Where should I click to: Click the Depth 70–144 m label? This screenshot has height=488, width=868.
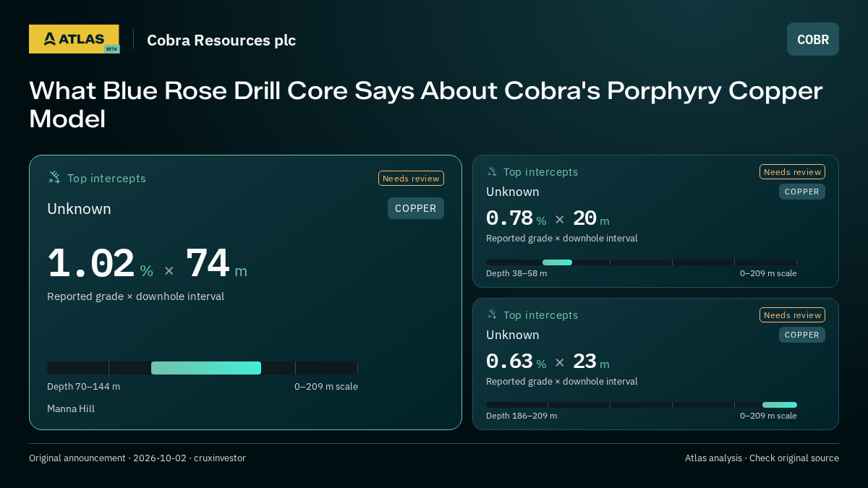click(83, 387)
